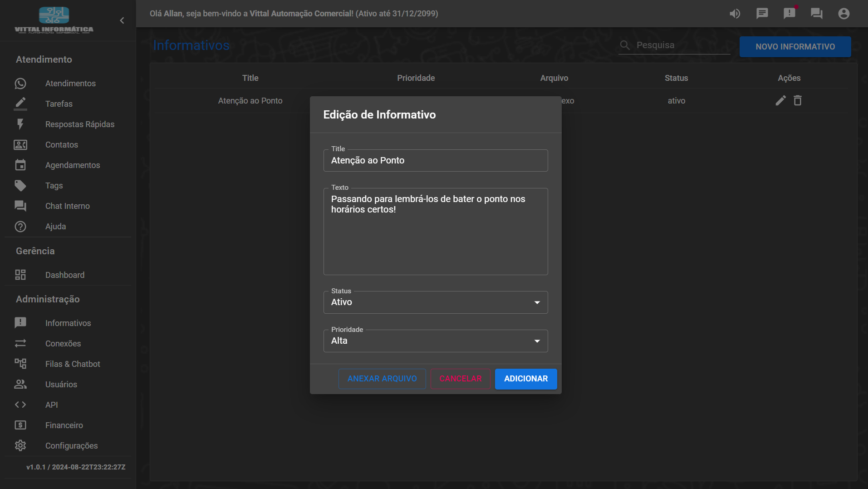Delete the Atenção ao Ponto row with trash icon
The image size is (868, 489).
798,100
